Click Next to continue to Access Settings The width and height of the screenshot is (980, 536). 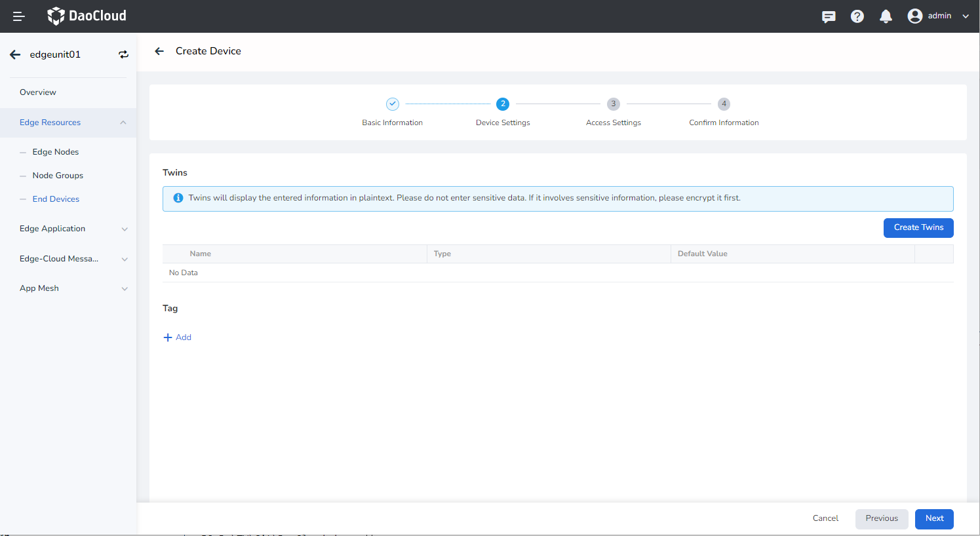934,518
